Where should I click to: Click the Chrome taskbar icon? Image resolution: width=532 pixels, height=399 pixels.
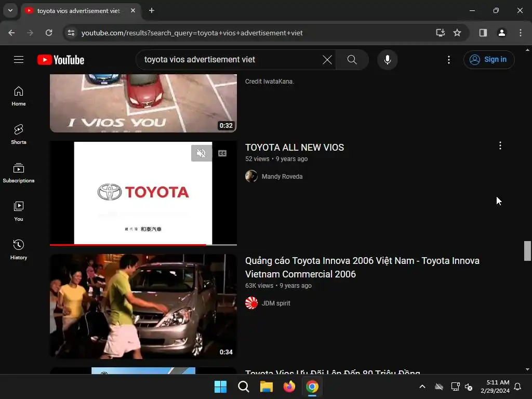(312, 387)
